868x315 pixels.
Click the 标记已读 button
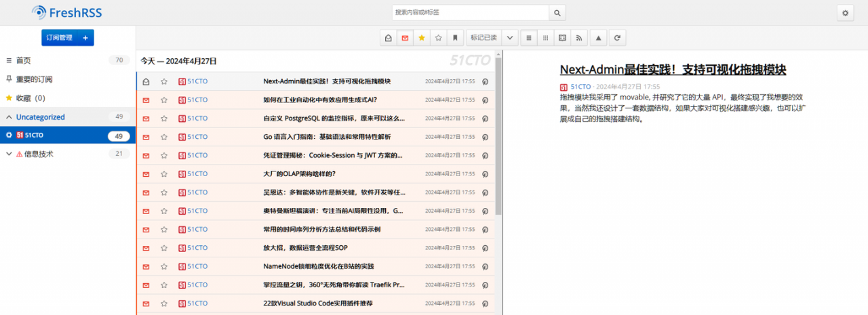[x=484, y=38]
